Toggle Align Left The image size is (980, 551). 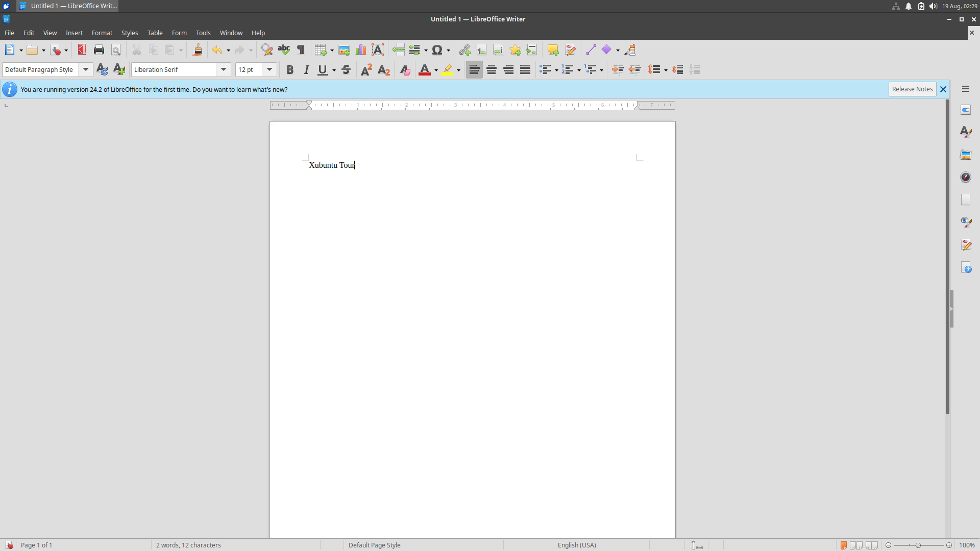click(x=474, y=70)
